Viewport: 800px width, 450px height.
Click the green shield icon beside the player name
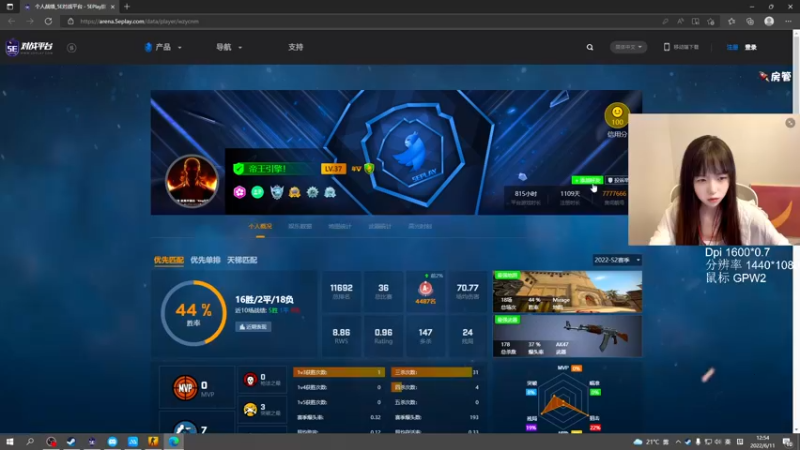point(238,168)
